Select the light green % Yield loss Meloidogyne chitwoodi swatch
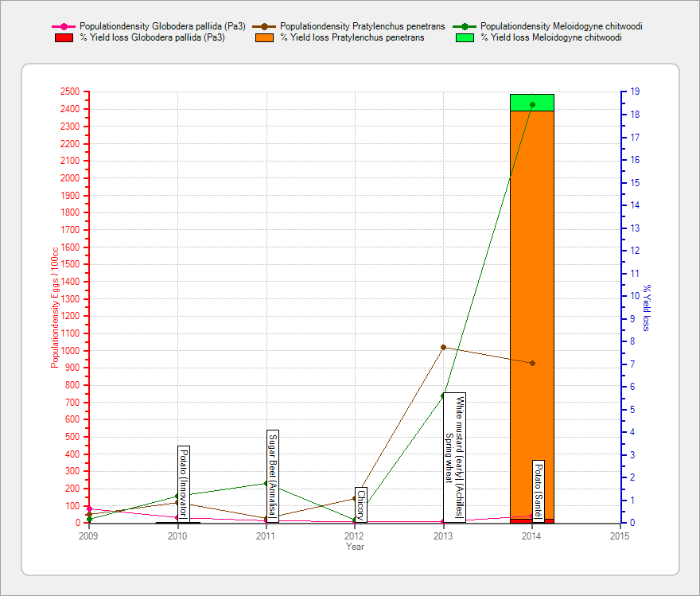This screenshot has width=700, height=596. pos(465,37)
